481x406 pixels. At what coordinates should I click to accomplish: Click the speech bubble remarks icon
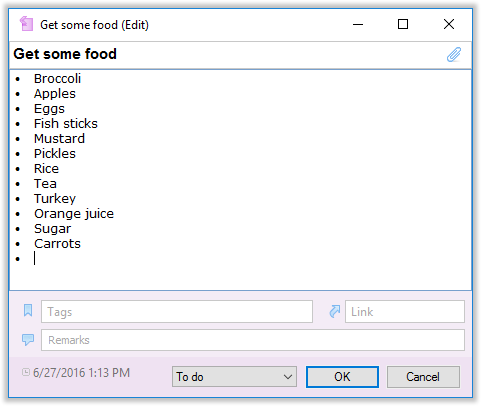click(28, 340)
